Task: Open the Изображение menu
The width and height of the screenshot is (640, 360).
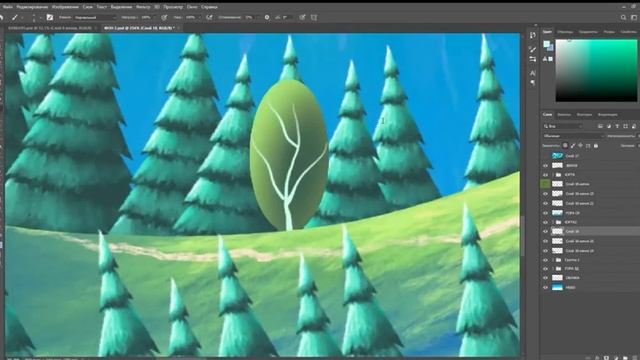Action: coord(65,7)
